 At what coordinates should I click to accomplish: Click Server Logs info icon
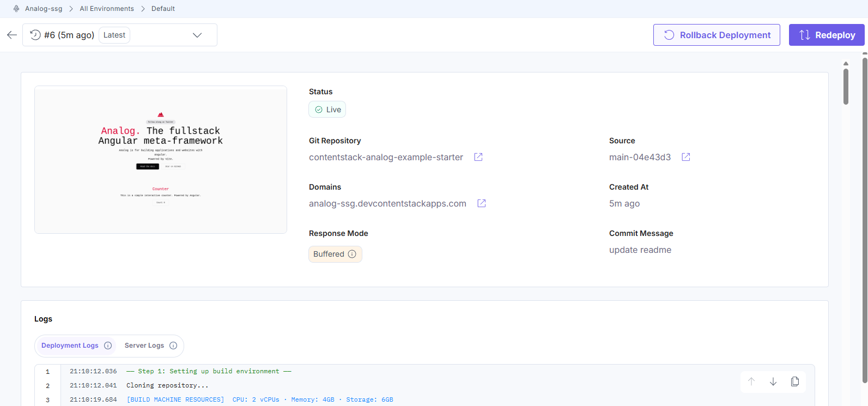[173, 346]
